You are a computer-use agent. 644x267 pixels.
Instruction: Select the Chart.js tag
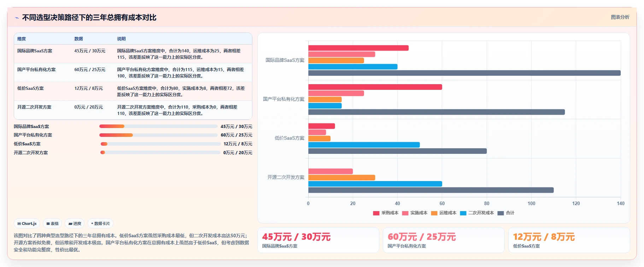click(x=27, y=224)
